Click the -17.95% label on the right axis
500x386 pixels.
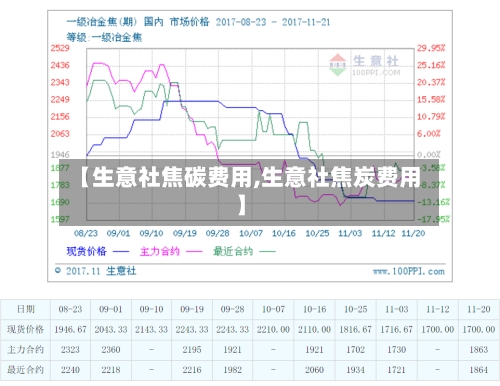[433, 219]
